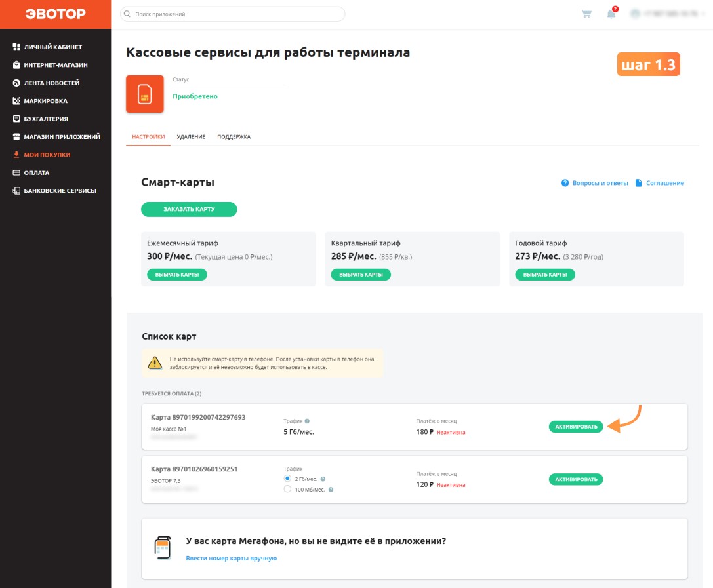713x588 pixels.
Task: Click help icon next to 100 Мб/мес.
Action: pos(331,490)
